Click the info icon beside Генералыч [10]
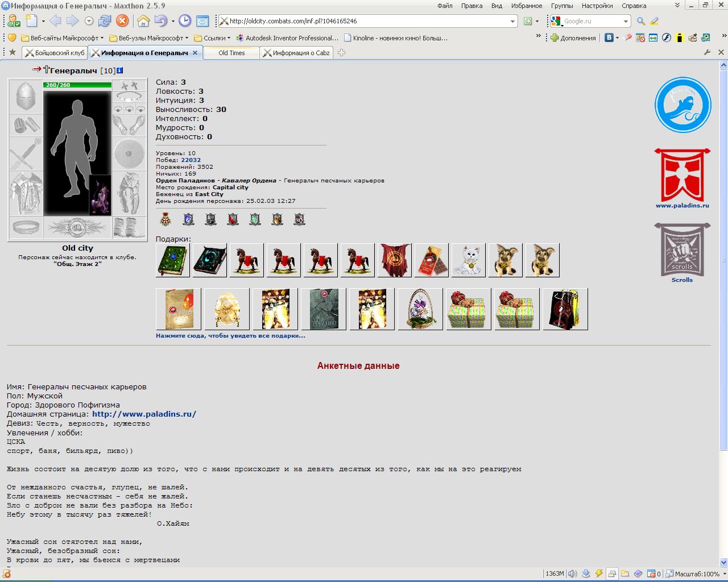Viewport: 728px width, 582px height. 119,70
